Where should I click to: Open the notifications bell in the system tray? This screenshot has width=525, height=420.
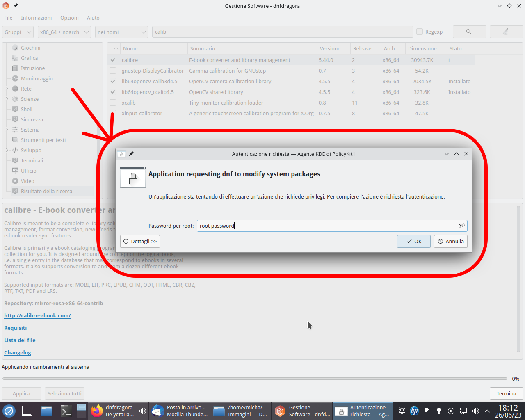click(402, 411)
